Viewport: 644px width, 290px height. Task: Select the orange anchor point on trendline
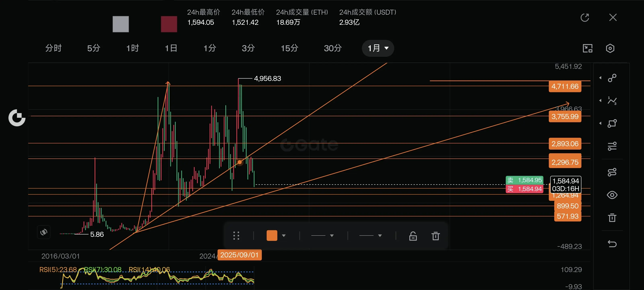point(239,162)
